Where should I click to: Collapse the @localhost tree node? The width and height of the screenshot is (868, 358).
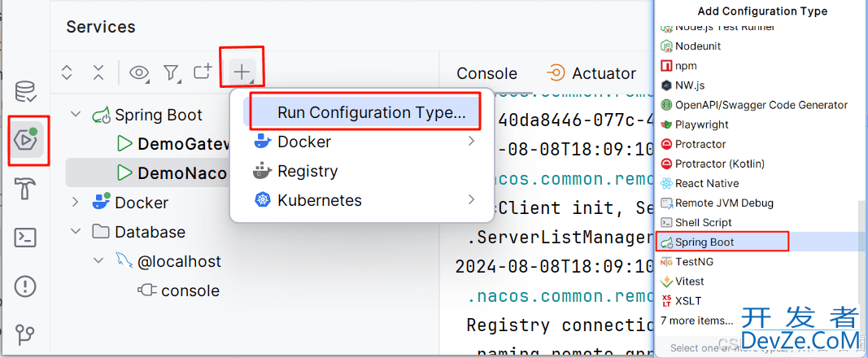coord(98,260)
